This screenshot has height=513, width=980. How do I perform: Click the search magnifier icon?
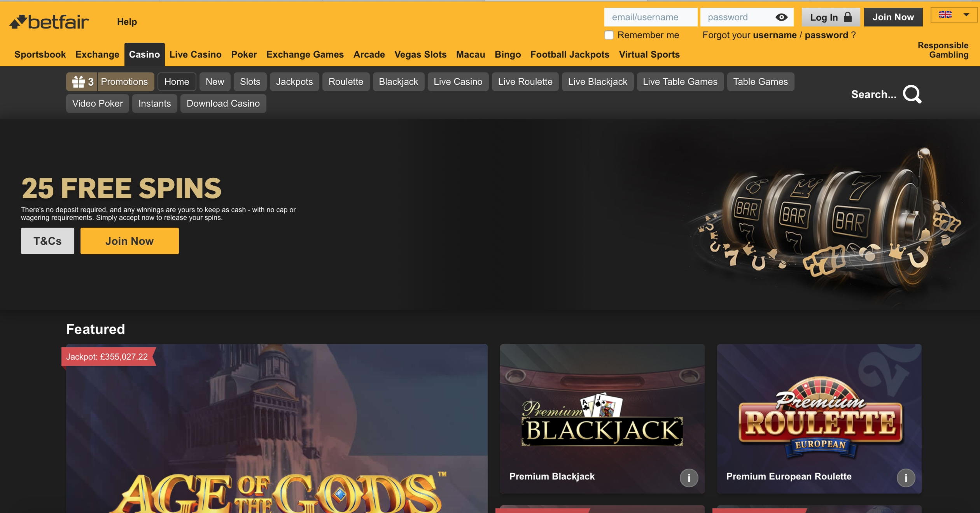(x=912, y=94)
